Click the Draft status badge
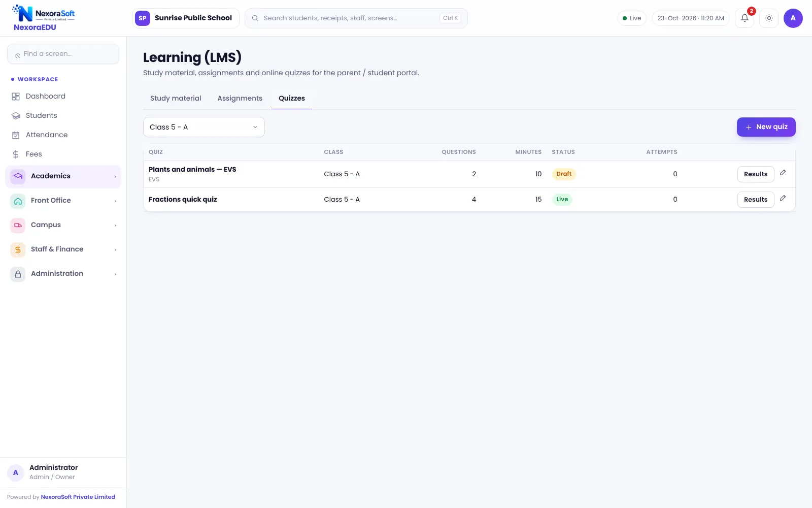 [x=564, y=174]
